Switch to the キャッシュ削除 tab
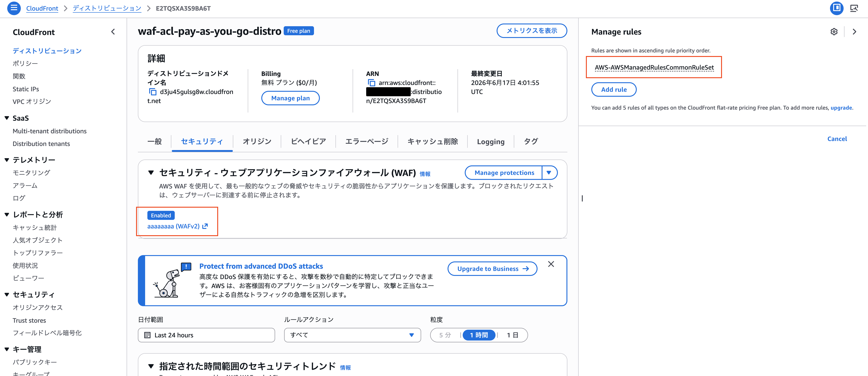The width and height of the screenshot is (868, 376). pos(433,141)
